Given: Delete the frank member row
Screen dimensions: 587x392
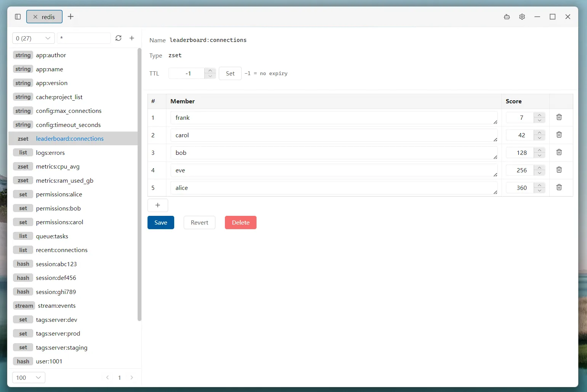Looking at the screenshot, I should 559,117.
